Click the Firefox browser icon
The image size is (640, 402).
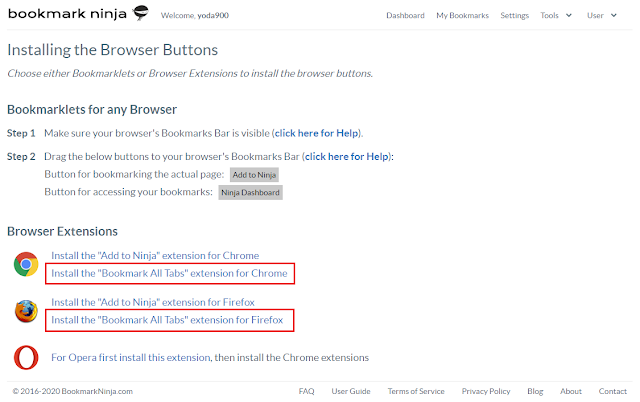26,310
